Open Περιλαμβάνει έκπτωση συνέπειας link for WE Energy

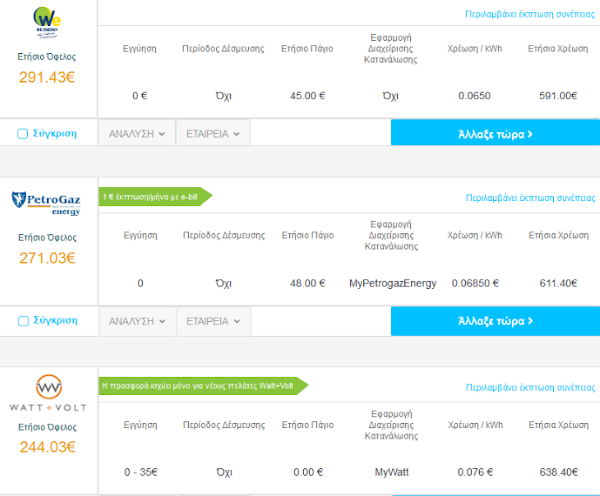coord(530,14)
